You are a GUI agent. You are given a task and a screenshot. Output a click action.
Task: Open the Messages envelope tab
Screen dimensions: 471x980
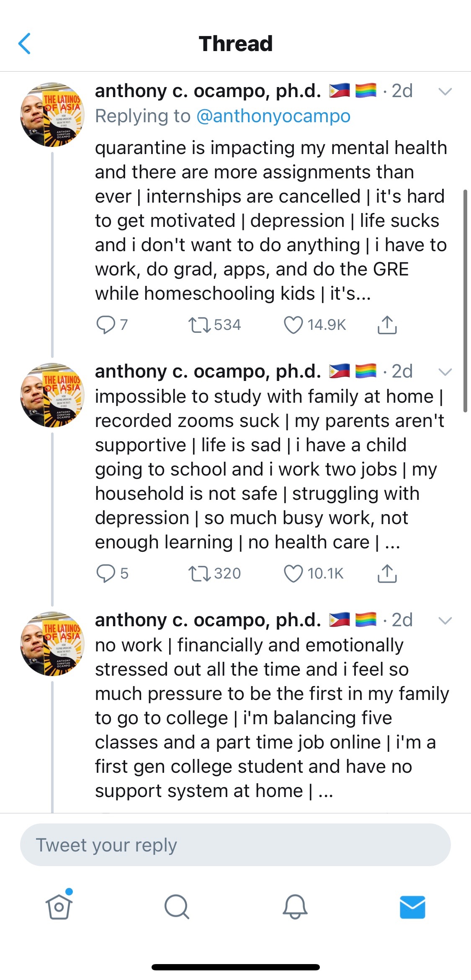(412, 907)
